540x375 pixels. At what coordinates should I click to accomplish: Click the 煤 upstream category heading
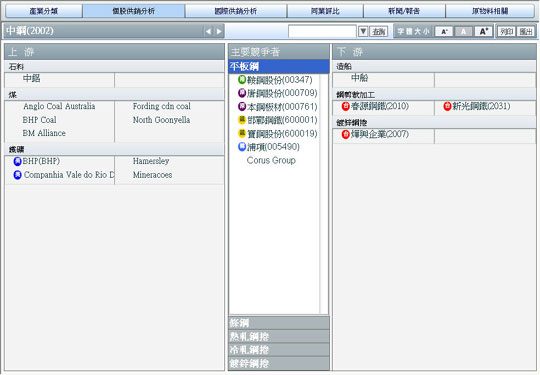click(x=13, y=95)
